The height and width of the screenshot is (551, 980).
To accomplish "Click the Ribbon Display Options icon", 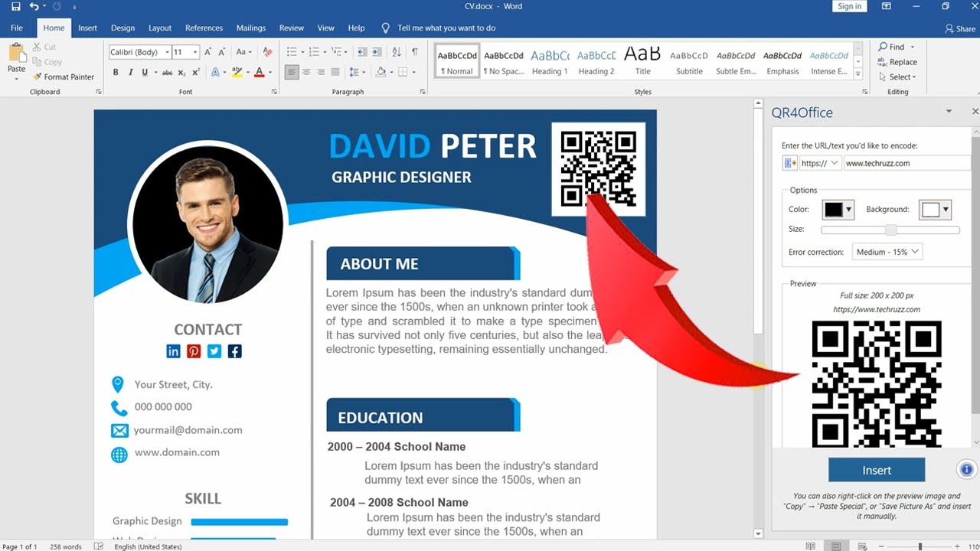I will (x=886, y=7).
